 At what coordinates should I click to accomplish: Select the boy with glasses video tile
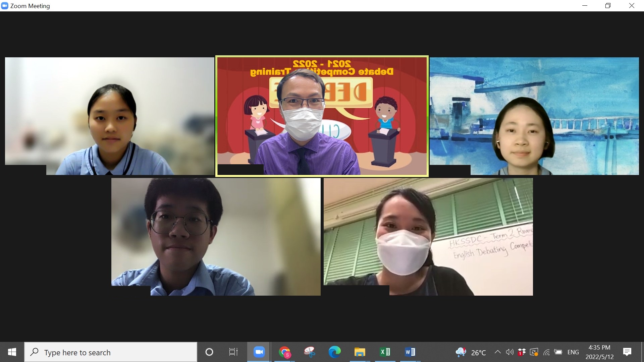coord(216,237)
